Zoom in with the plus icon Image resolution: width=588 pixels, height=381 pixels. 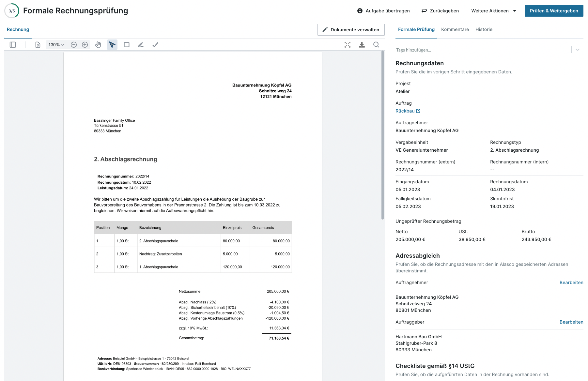coord(85,45)
